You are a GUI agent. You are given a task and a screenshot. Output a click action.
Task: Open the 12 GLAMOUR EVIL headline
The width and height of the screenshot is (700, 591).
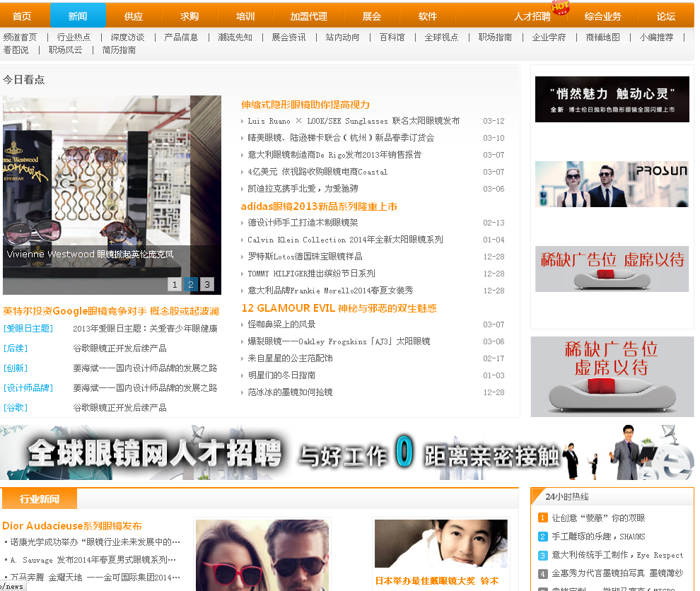[x=339, y=308]
